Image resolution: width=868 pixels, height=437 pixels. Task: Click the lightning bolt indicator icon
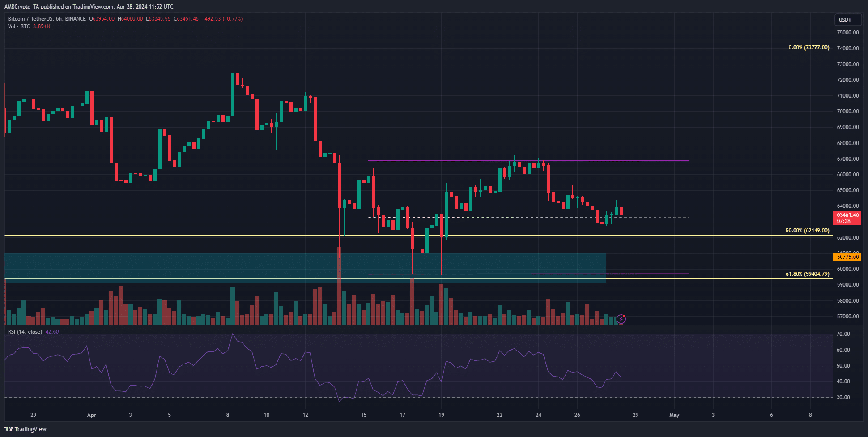click(x=621, y=319)
